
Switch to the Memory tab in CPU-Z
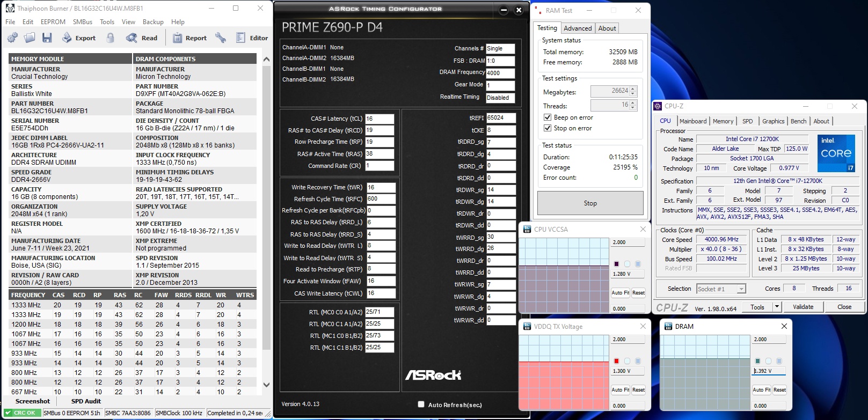click(723, 121)
